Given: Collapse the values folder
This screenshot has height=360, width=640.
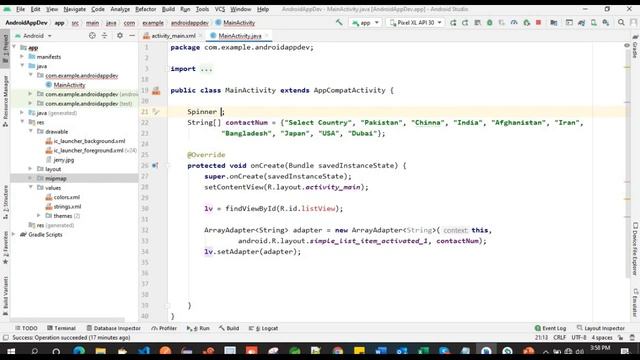Looking at the screenshot, I should [x=31, y=187].
